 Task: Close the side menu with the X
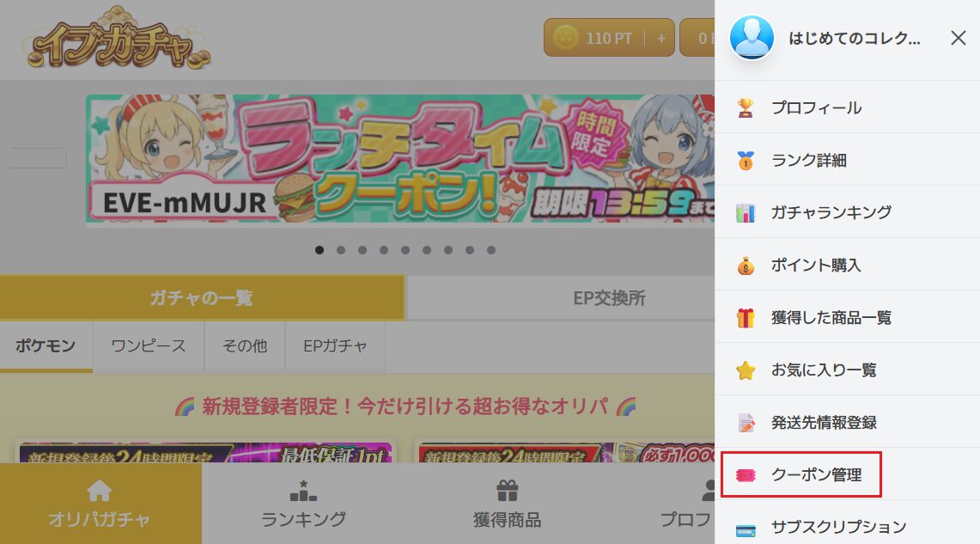(959, 38)
